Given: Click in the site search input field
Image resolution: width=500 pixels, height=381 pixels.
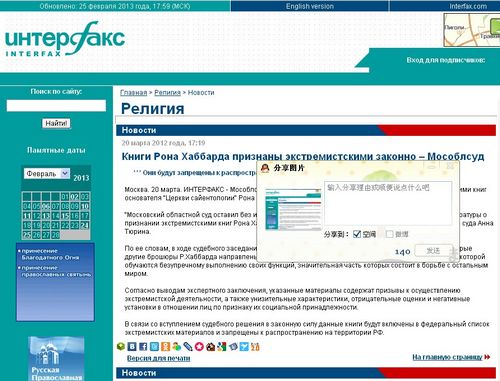Looking at the screenshot, I should 56,106.
